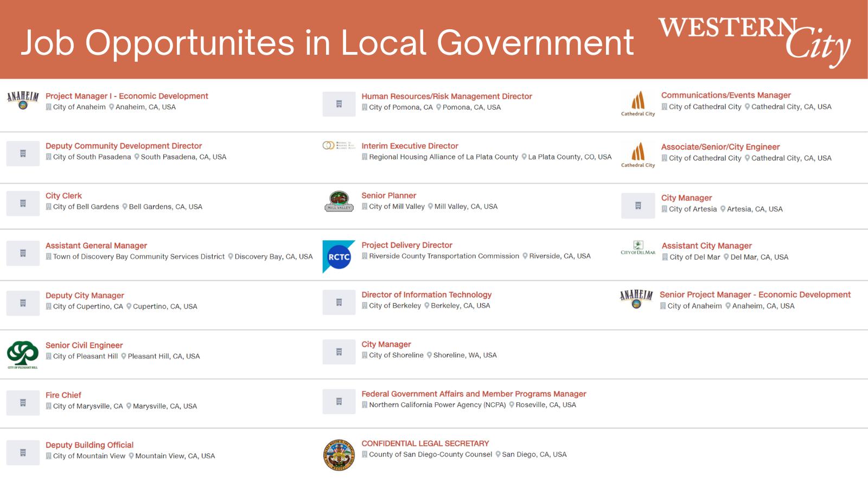Click the placeholder icon beside Federal Government Affairs listing
The width and height of the screenshot is (868, 488).
click(339, 401)
